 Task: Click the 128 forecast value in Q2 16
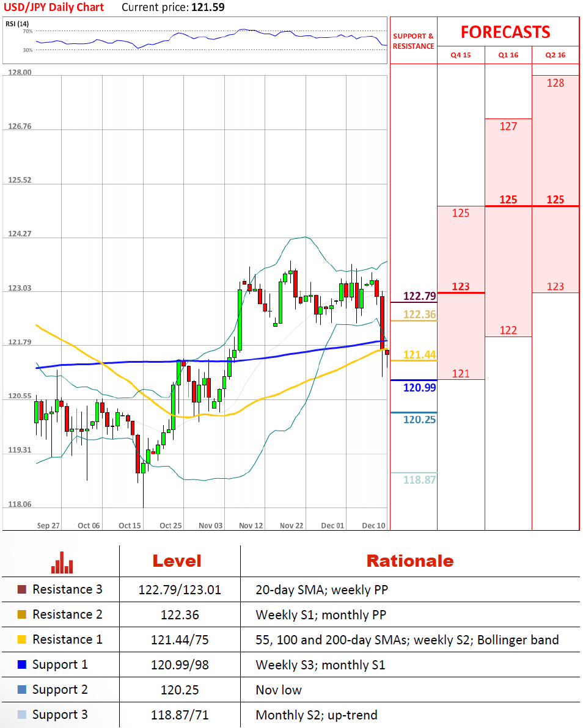(x=555, y=83)
